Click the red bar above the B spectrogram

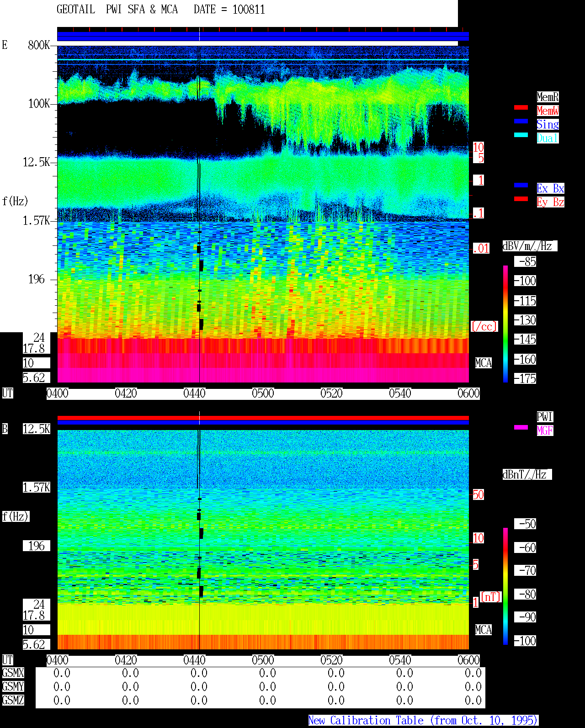click(263, 418)
